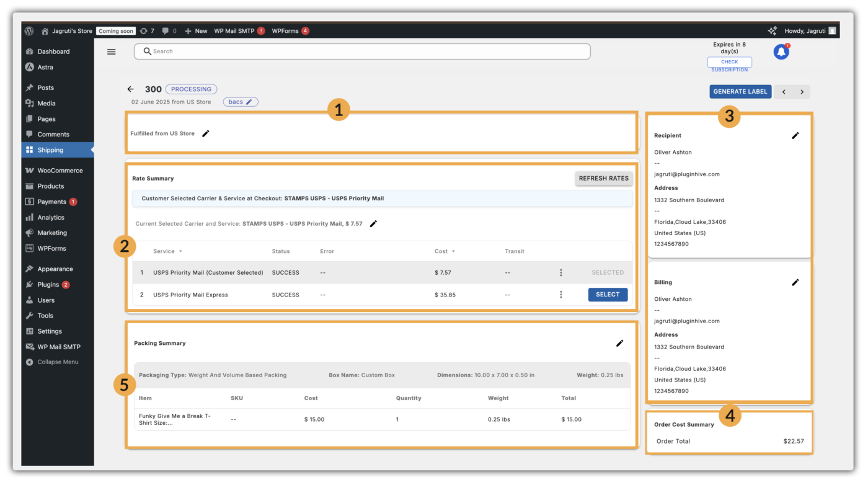Click the plus New item in admin bar
Screen dimensions: 868x482
tap(196, 31)
